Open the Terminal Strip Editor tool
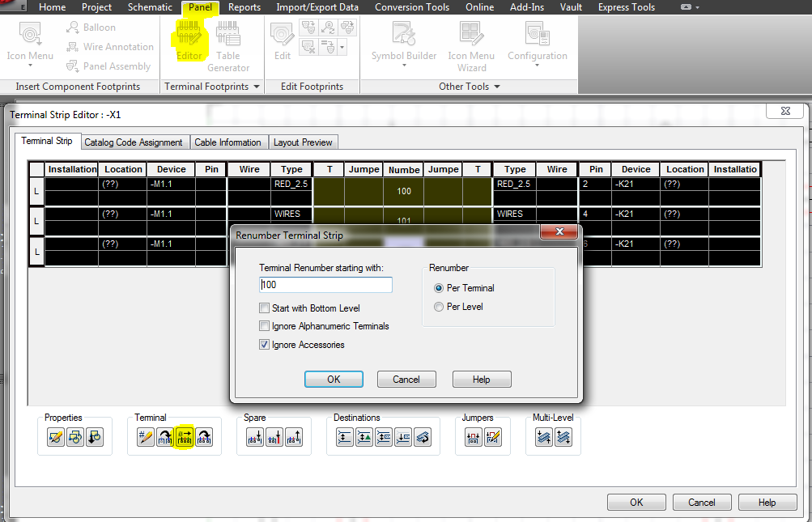This screenshot has height=522, width=812. click(x=189, y=40)
